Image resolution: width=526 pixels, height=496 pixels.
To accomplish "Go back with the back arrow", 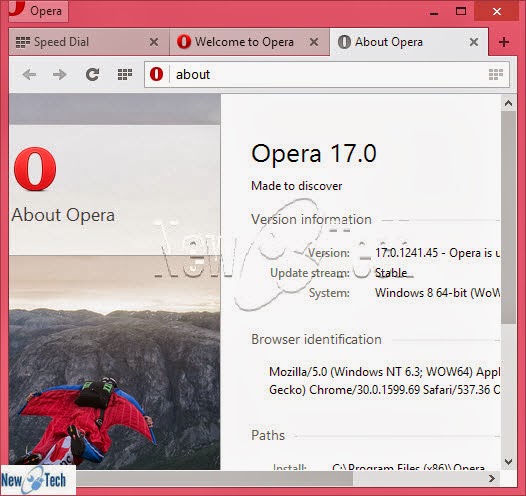I will pos(29,74).
